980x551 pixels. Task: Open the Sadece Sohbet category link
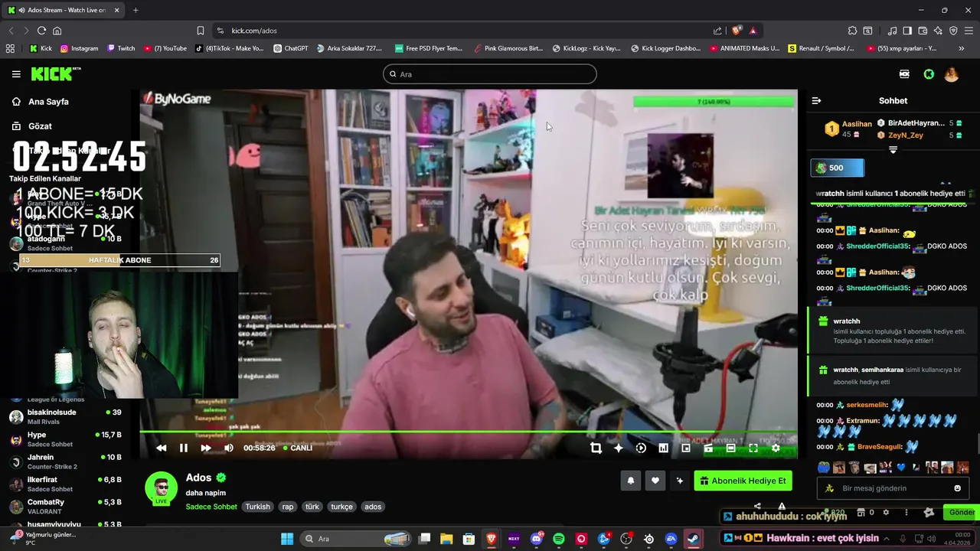pos(211,507)
